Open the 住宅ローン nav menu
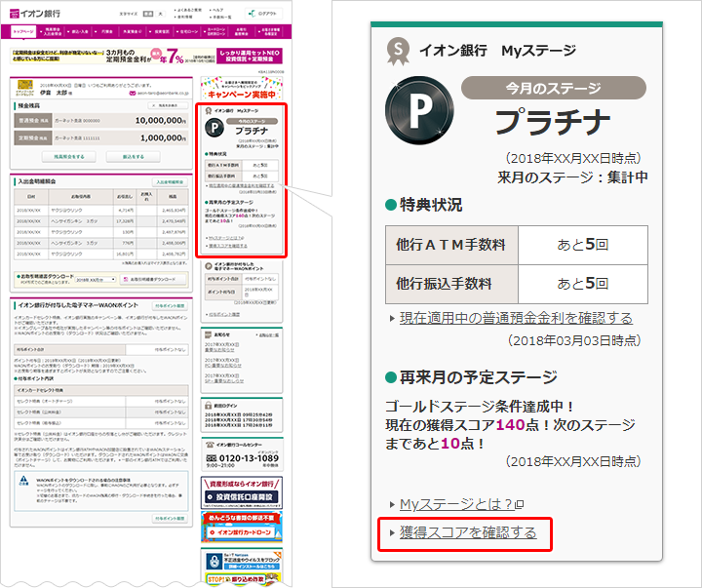The width and height of the screenshot is (702, 588). [x=188, y=31]
